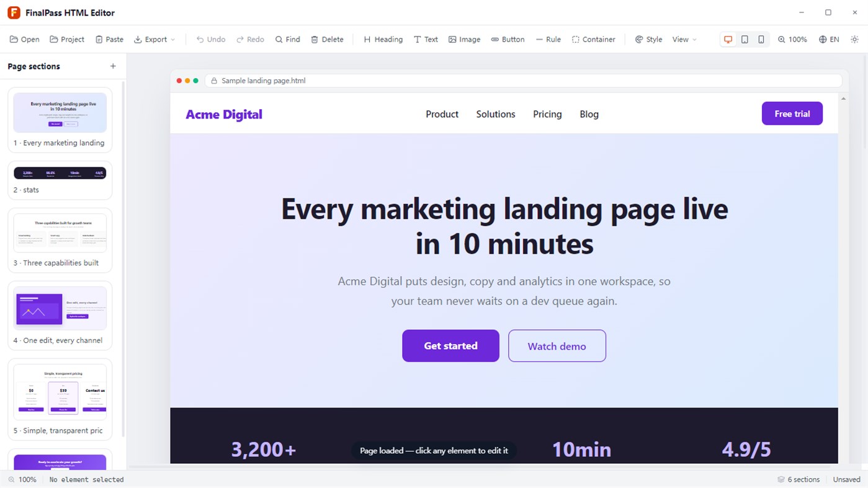Paste content using the Paste tool

(x=109, y=39)
